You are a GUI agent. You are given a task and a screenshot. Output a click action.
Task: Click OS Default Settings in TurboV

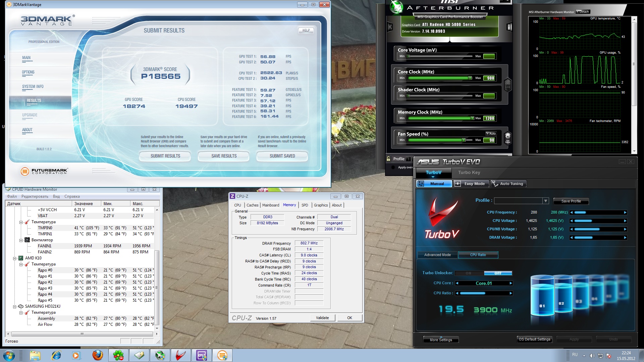click(534, 339)
